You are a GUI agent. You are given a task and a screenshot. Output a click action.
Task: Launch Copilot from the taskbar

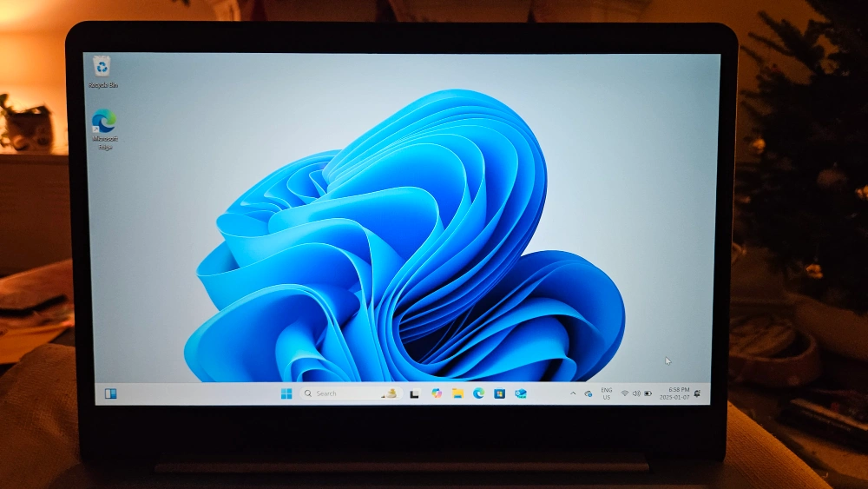pos(437,393)
